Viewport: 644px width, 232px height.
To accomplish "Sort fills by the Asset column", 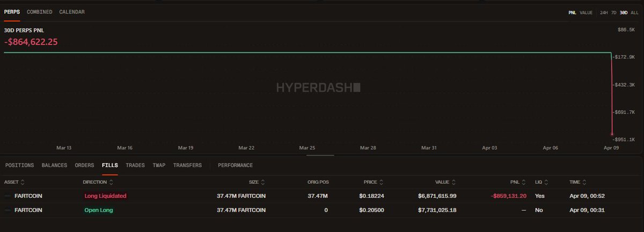I will point(14,182).
